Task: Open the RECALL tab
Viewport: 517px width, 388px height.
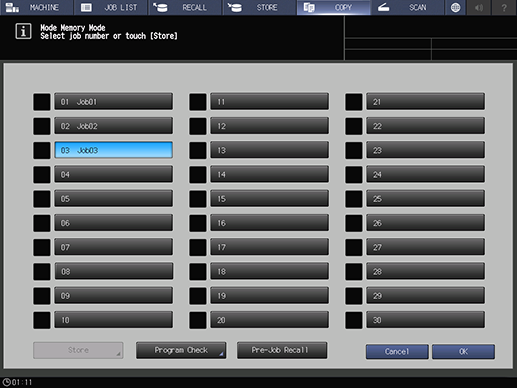Action: point(185,7)
